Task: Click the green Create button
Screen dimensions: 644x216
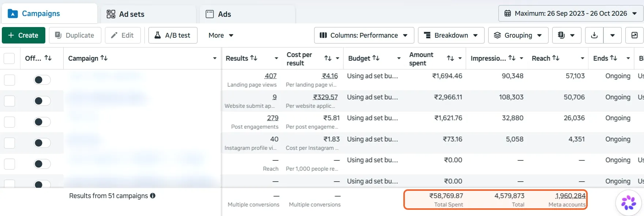Action: tap(23, 35)
